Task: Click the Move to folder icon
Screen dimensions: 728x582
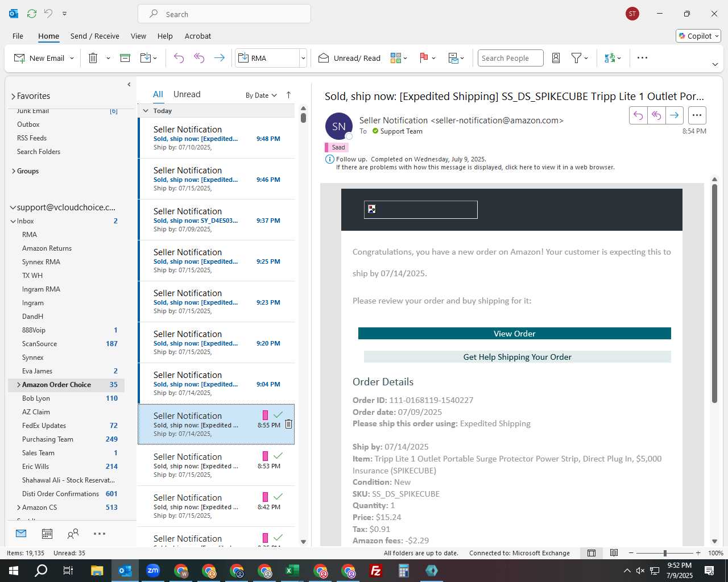Action: pyautogui.click(x=145, y=58)
